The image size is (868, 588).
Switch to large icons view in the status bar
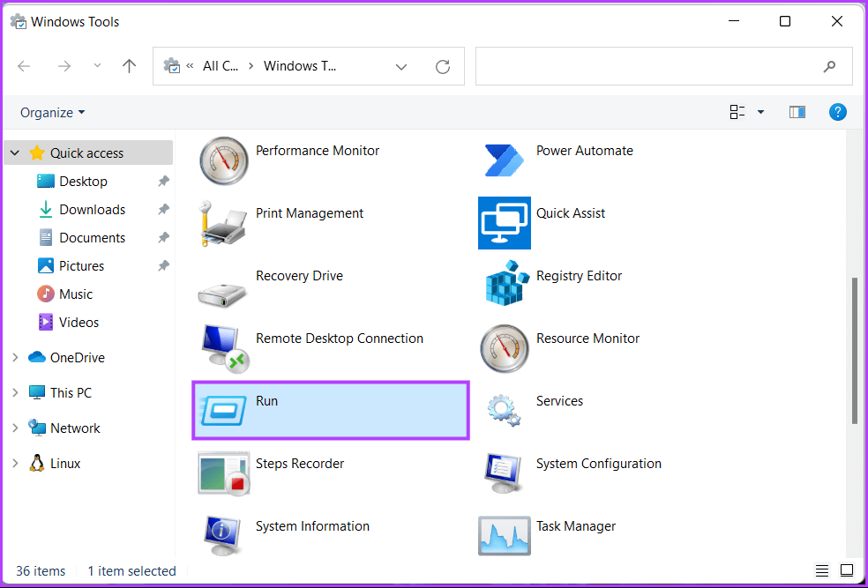pos(847,570)
